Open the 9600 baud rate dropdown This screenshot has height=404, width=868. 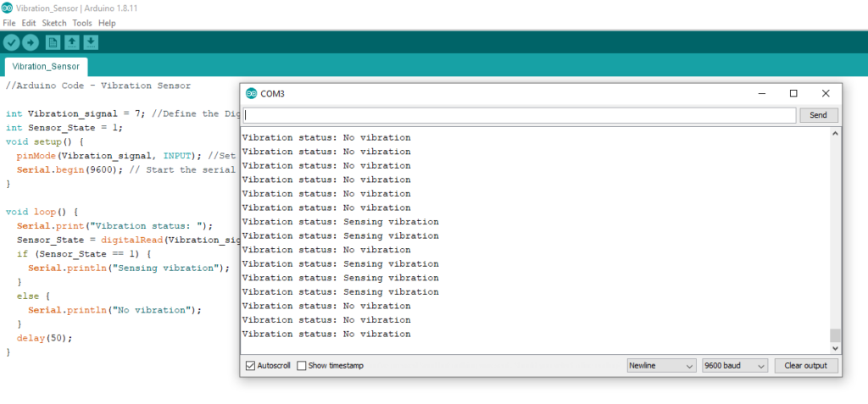pos(735,366)
